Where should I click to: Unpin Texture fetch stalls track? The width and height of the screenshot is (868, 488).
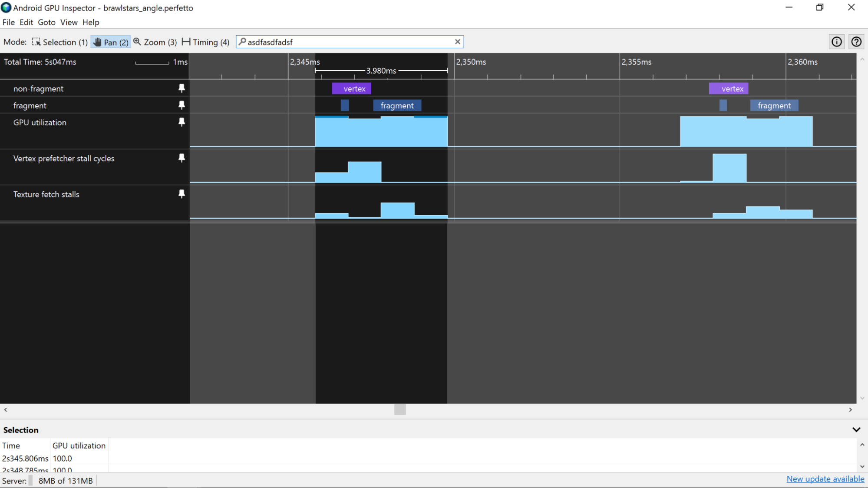pos(182,194)
